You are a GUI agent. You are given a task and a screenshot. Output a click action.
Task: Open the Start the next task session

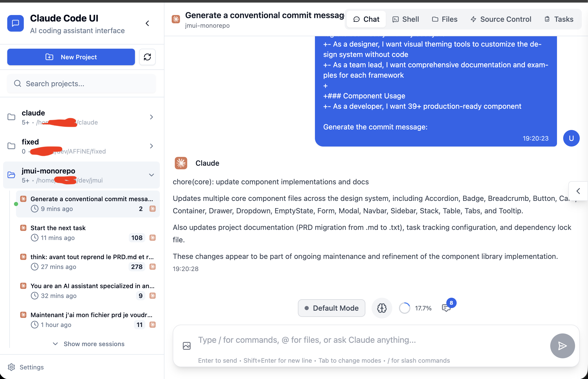[x=88, y=232]
